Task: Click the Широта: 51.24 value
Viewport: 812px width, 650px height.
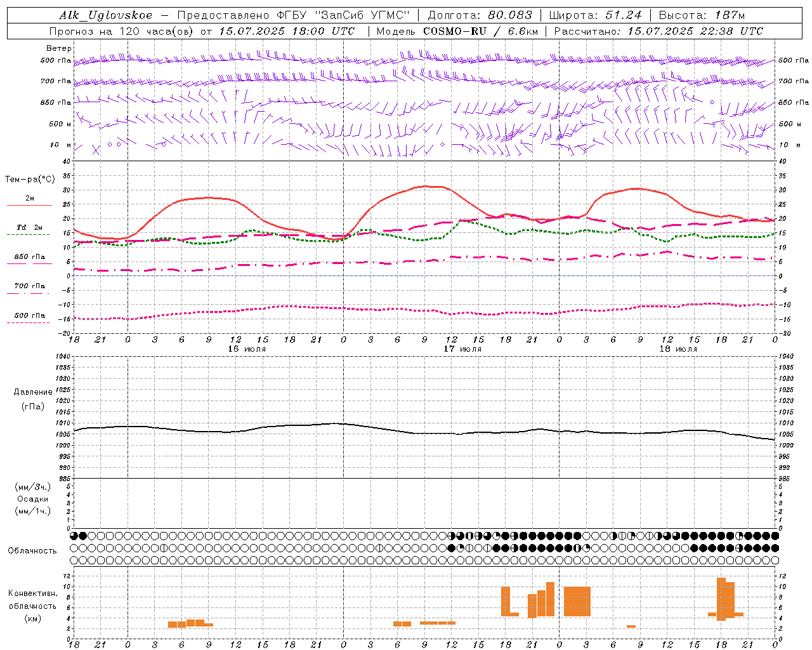Action: 595,15
